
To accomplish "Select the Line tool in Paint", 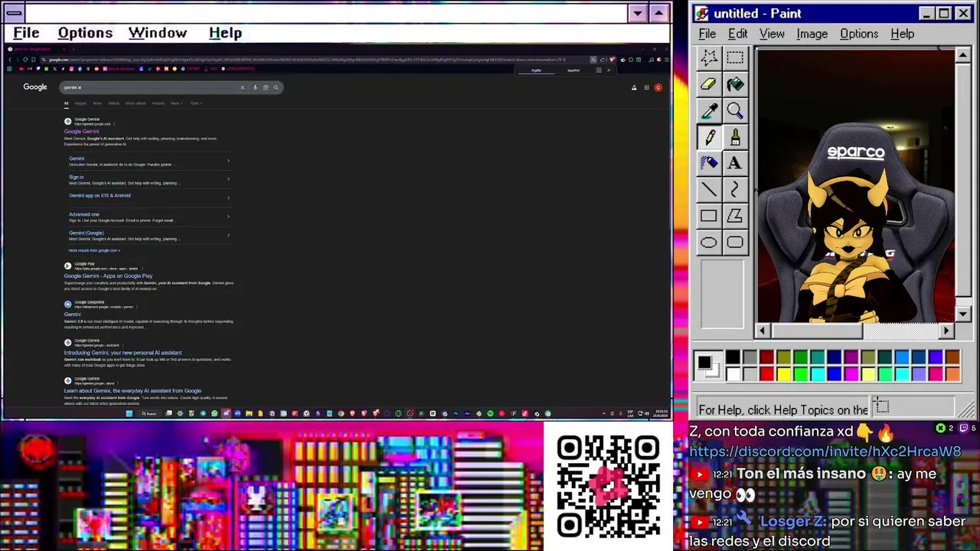I will (x=709, y=190).
